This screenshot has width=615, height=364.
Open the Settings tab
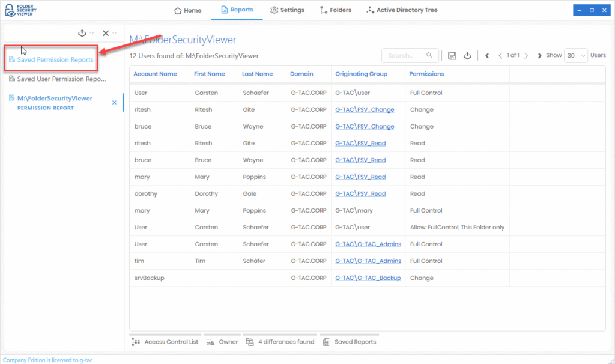[x=287, y=10]
